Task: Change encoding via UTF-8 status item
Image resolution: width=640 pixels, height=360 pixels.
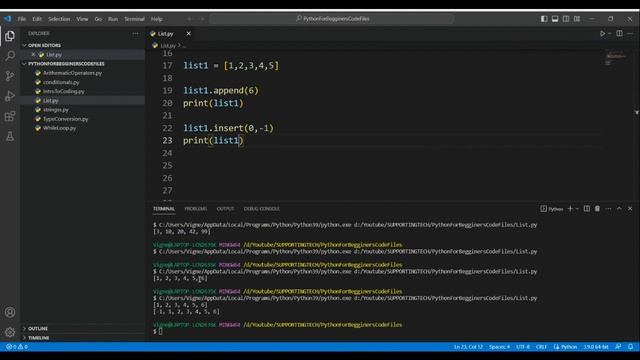Action: tap(523, 347)
